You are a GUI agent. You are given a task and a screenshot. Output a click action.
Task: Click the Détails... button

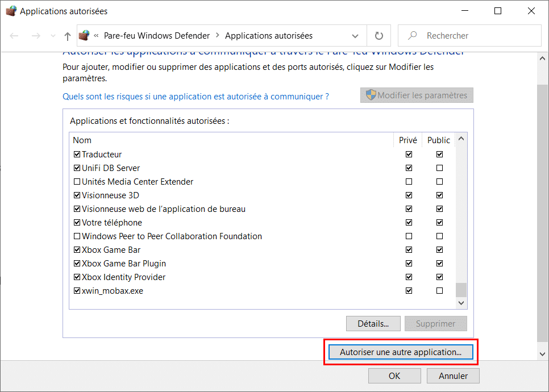(373, 324)
